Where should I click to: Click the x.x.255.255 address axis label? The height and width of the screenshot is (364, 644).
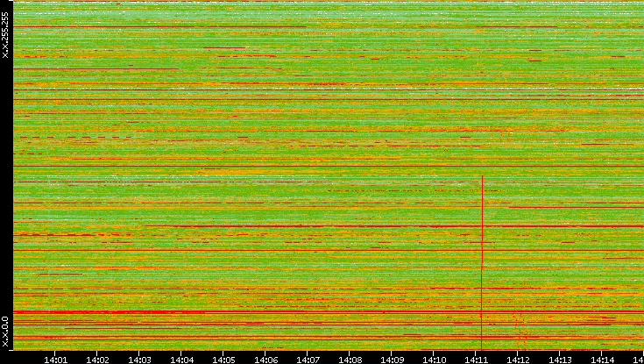tap(5, 35)
